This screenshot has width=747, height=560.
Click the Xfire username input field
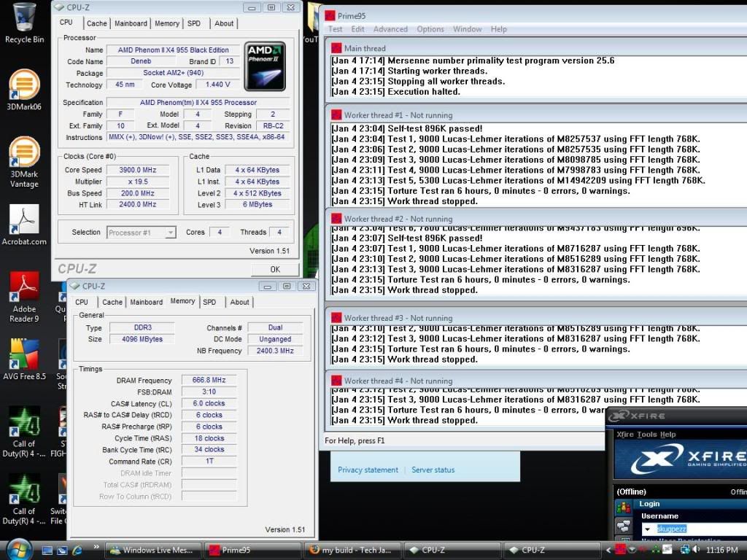click(686, 528)
